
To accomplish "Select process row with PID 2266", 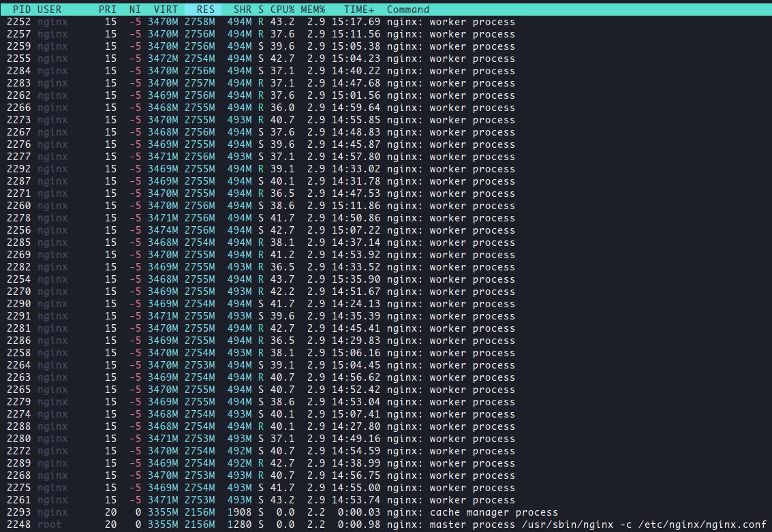I will (386, 108).
